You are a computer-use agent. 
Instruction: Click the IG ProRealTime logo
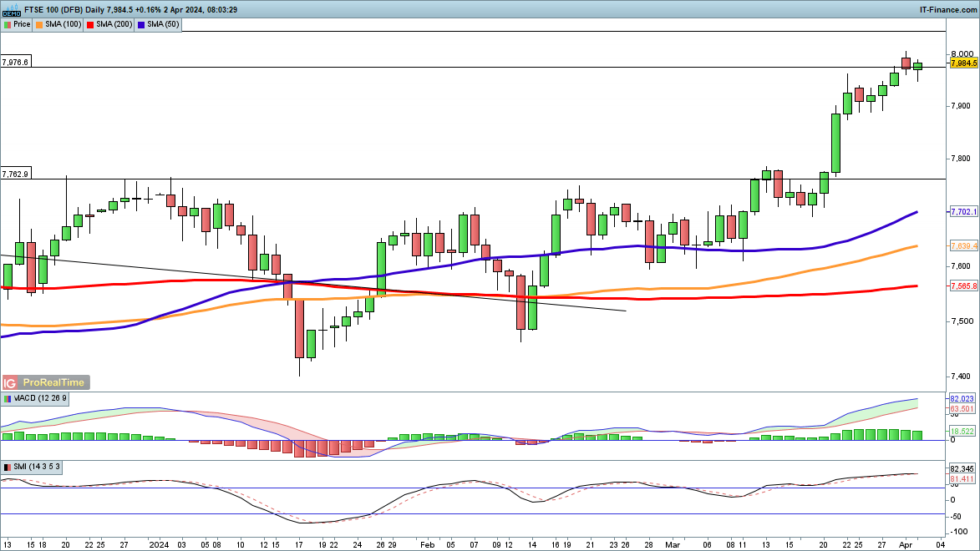point(44,382)
